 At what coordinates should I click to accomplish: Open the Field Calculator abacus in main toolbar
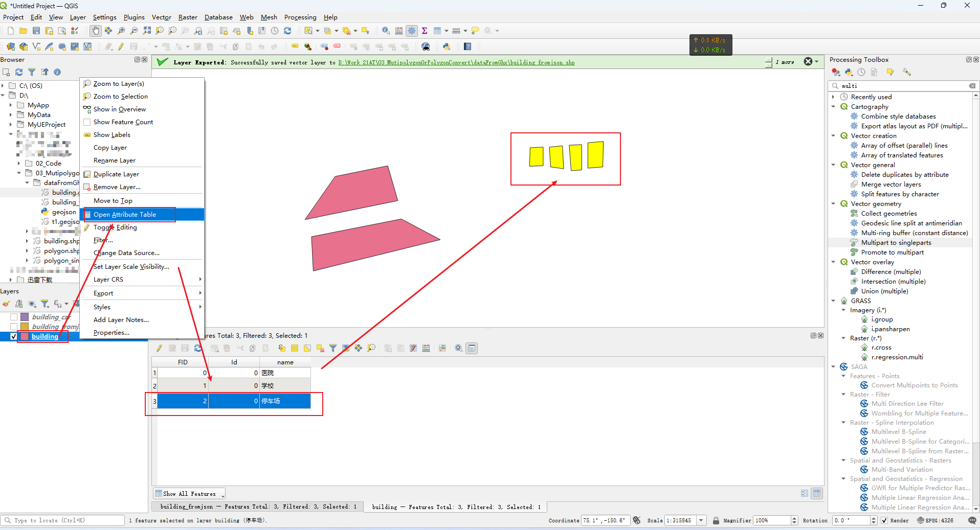pos(399,31)
